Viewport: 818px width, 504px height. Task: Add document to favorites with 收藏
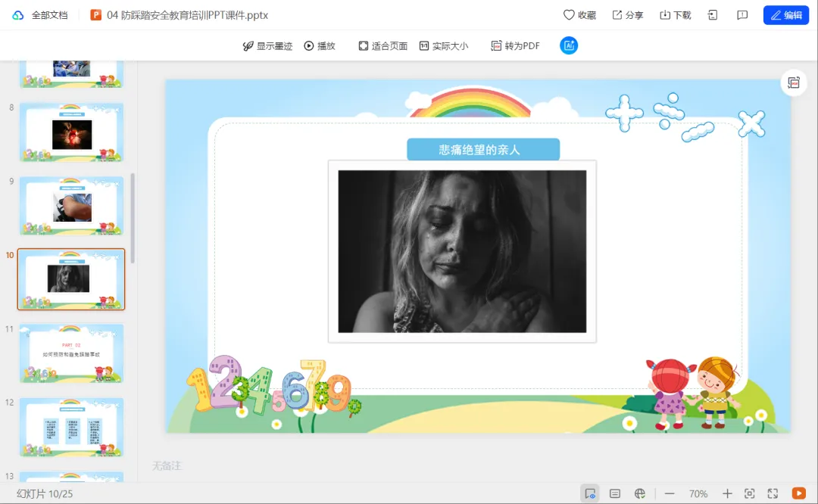click(x=579, y=15)
